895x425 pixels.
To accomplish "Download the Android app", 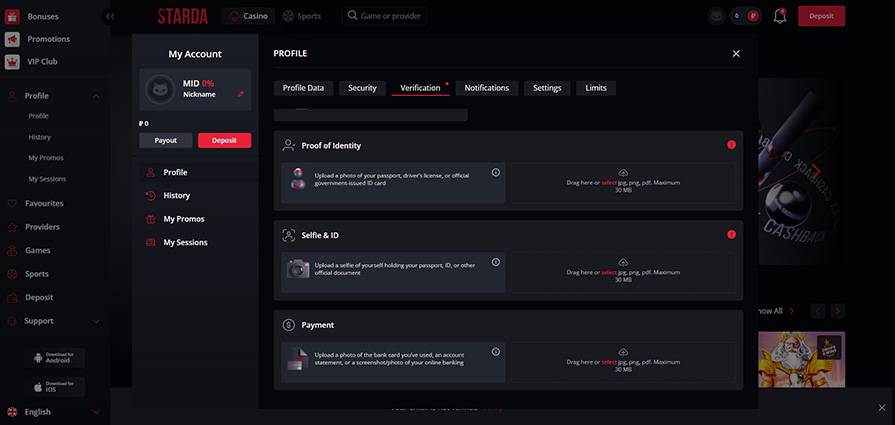I will 56,357.
